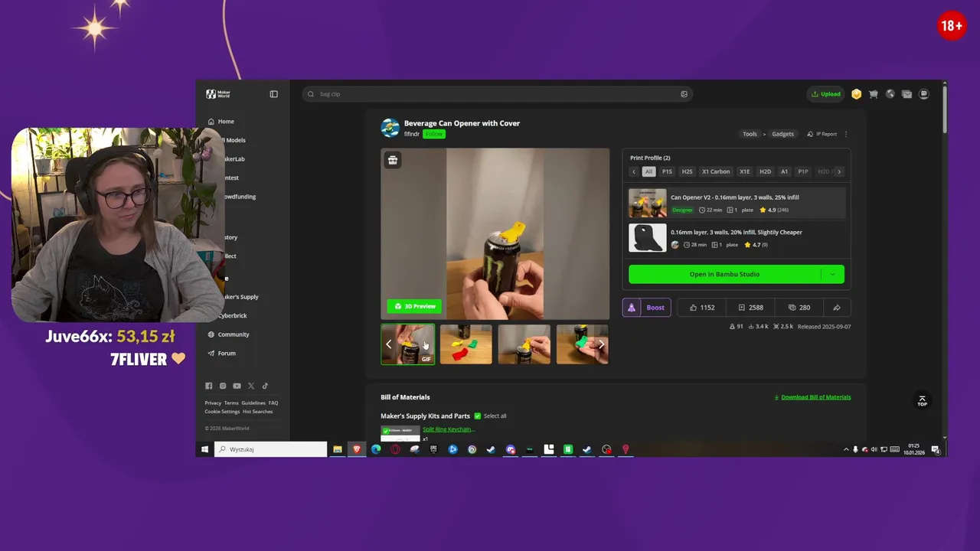Like the model with 1152 likes
Screen dimensions: 980x551
pyautogui.click(x=702, y=308)
